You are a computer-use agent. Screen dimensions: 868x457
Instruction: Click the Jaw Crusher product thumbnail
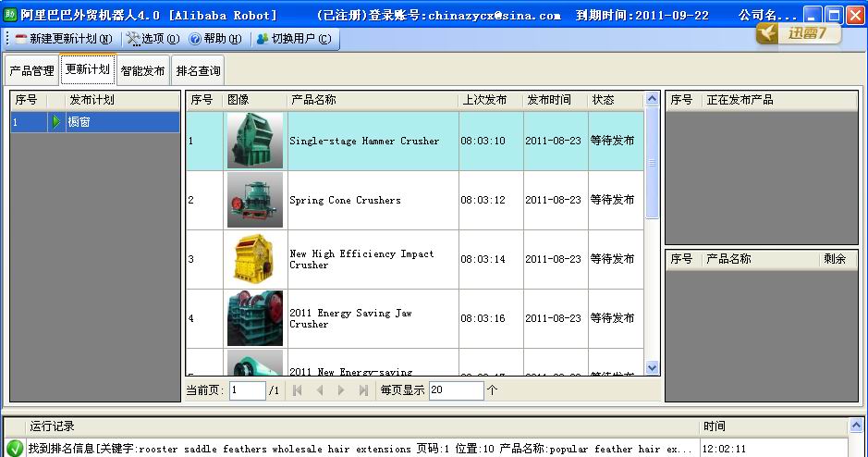[x=255, y=318]
